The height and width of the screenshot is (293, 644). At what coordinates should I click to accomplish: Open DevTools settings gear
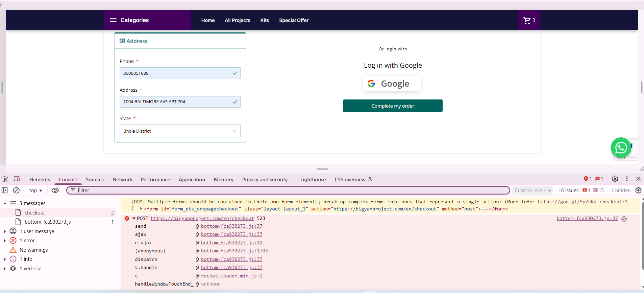click(x=615, y=179)
